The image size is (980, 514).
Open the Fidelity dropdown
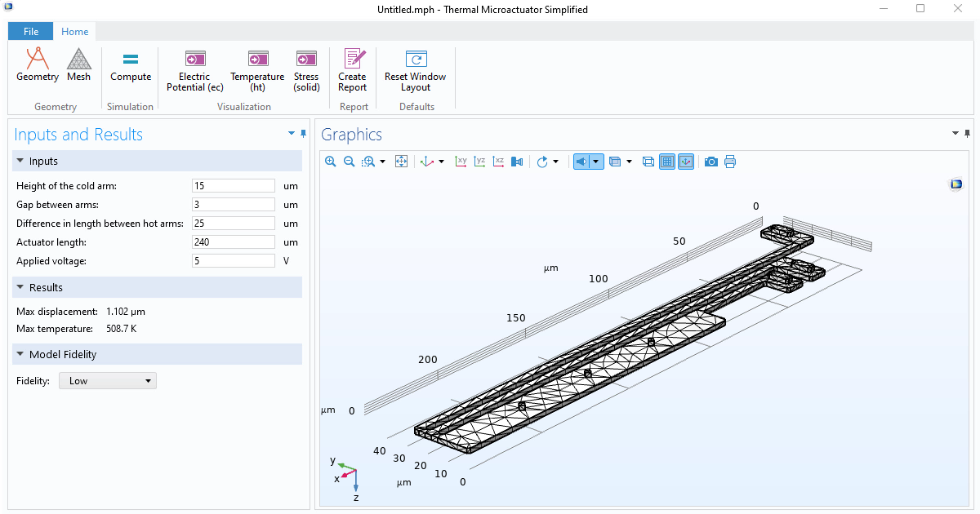(x=108, y=381)
